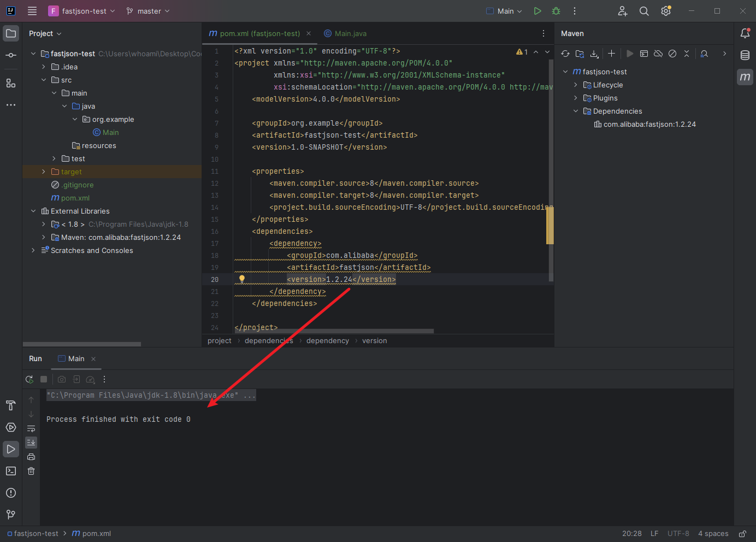Click the editor horizontal scrollbar

[x=334, y=331]
